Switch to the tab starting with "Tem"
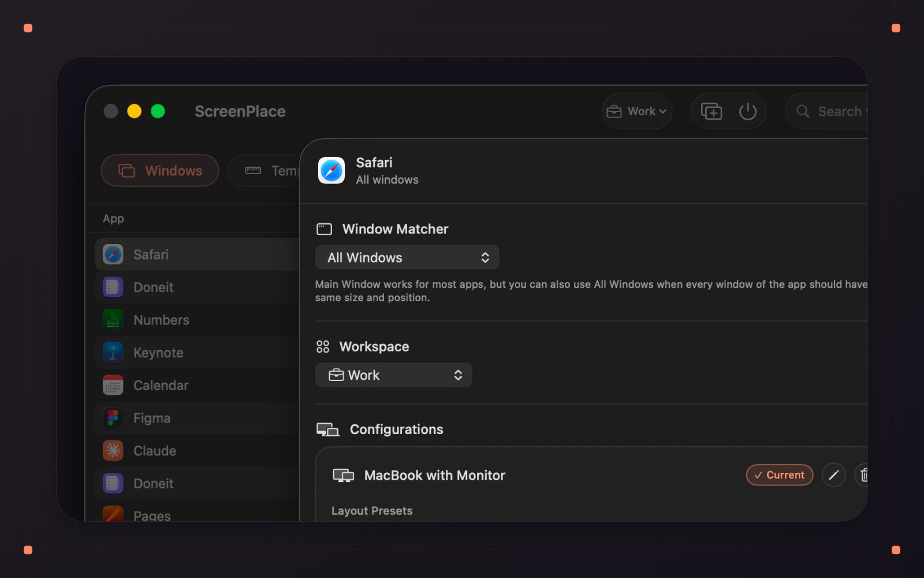Viewport: 924px width, 578px height. 264,171
